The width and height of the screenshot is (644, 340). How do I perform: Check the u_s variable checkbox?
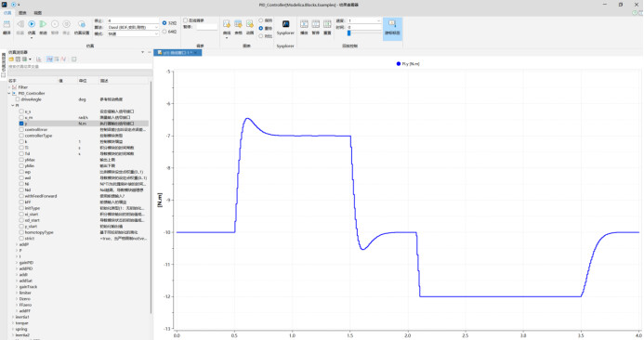(21, 111)
